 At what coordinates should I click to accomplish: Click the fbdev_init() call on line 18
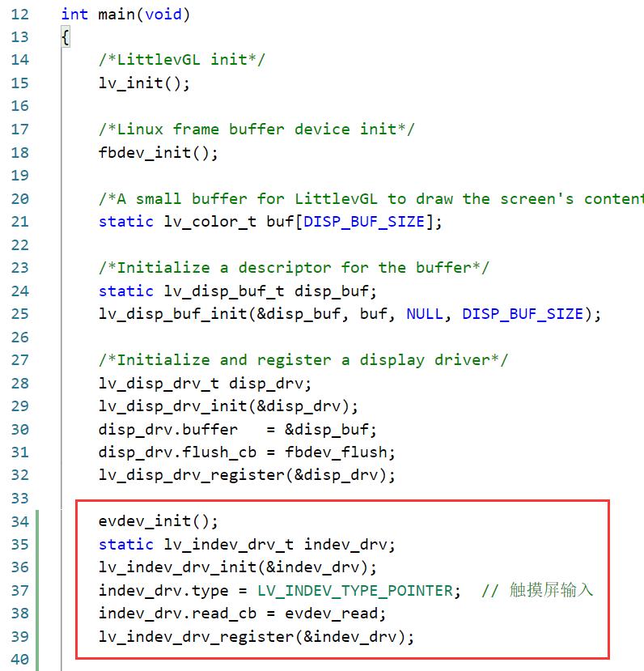click(x=159, y=153)
